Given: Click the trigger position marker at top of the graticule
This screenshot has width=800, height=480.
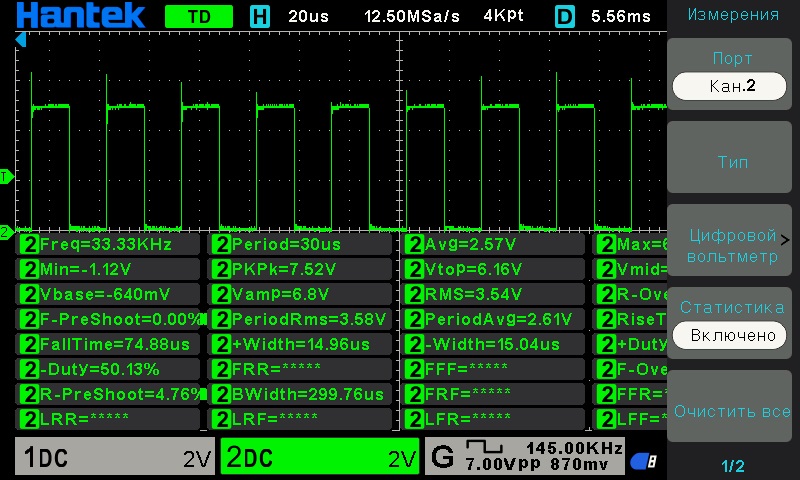Looking at the screenshot, I should click(x=20, y=39).
